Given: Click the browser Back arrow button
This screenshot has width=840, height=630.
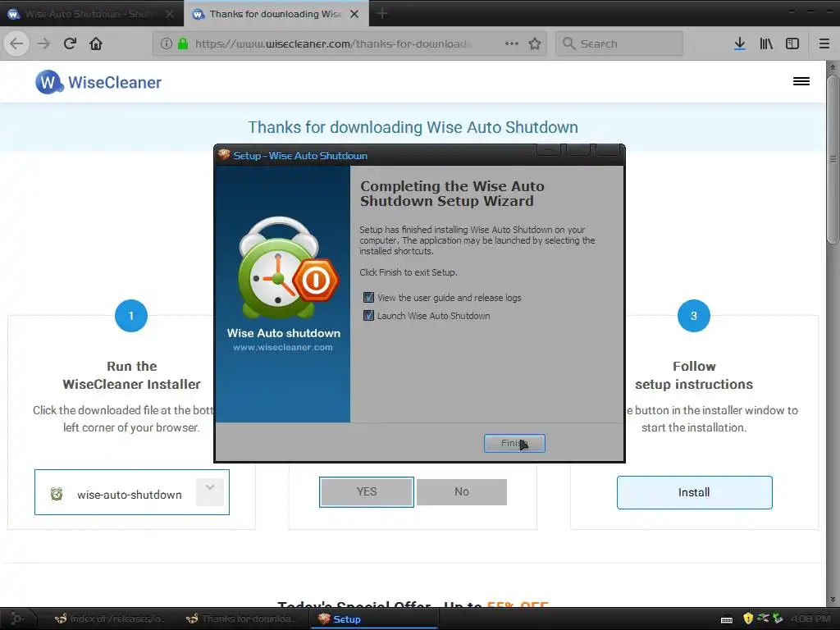Looking at the screenshot, I should [16, 43].
